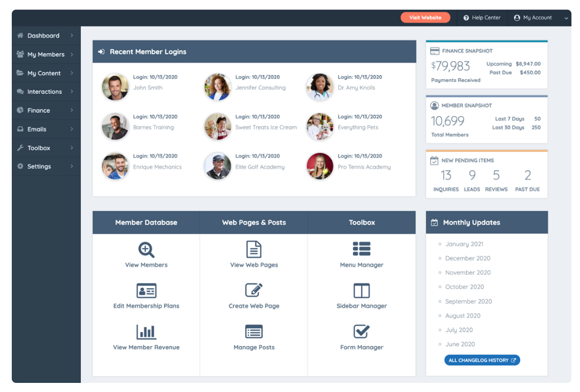This screenshot has width=580, height=392.
Task: Click the Form Manager checkmark icon
Action: click(x=362, y=332)
